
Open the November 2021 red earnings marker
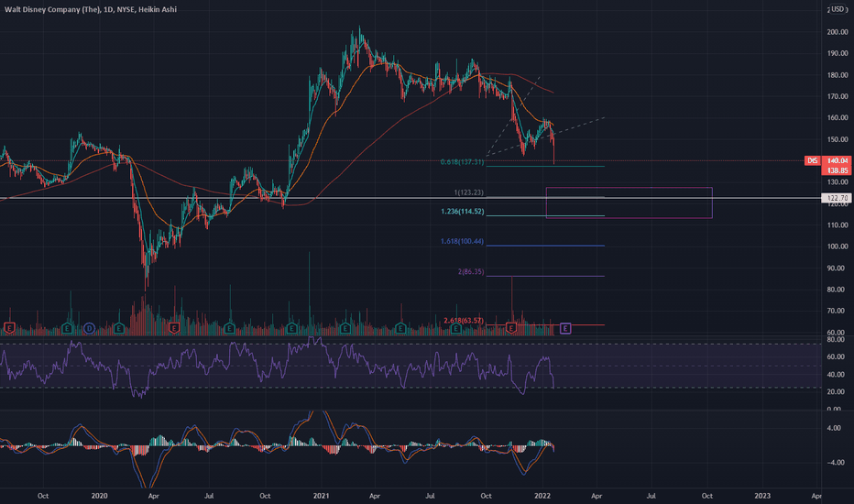511,328
